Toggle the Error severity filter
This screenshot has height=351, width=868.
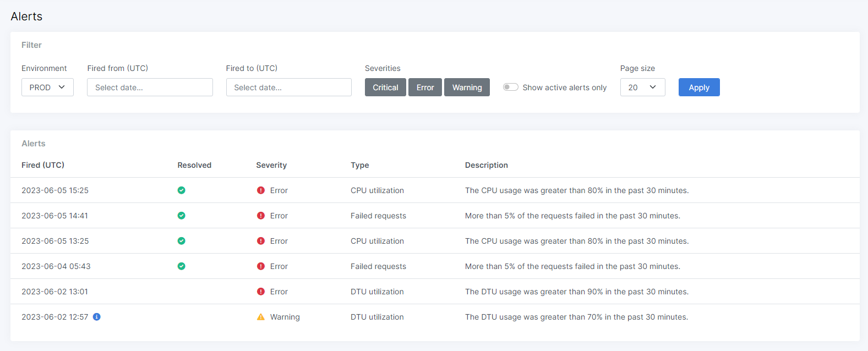(425, 87)
